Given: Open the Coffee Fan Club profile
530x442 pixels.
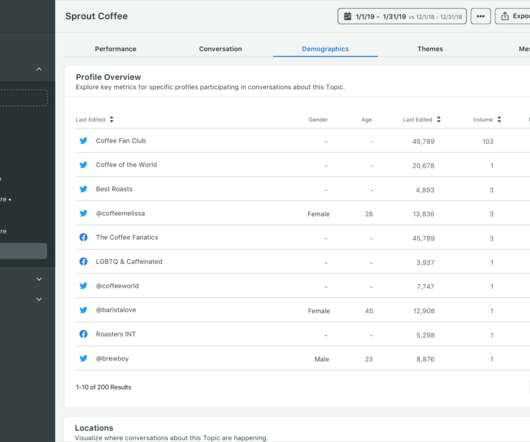Looking at the screenshot, I should tap(121, 141).
